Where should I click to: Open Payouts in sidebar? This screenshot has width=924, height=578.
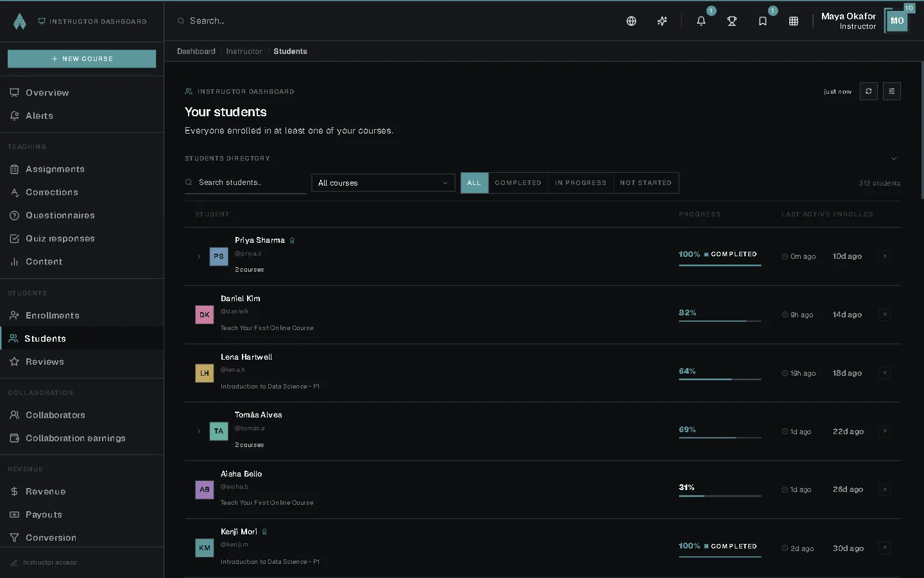81,514
